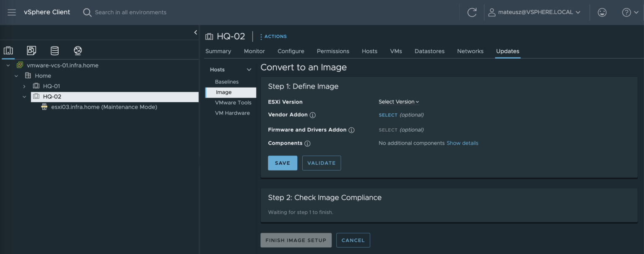Select Baselines in the Hosts sidebar

(x=227, y=81)
